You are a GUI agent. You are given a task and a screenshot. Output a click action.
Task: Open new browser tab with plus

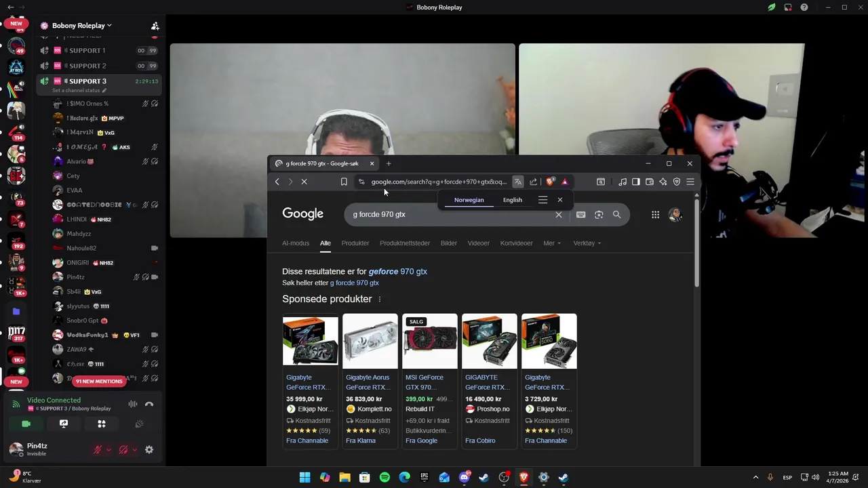click(389, 163)
